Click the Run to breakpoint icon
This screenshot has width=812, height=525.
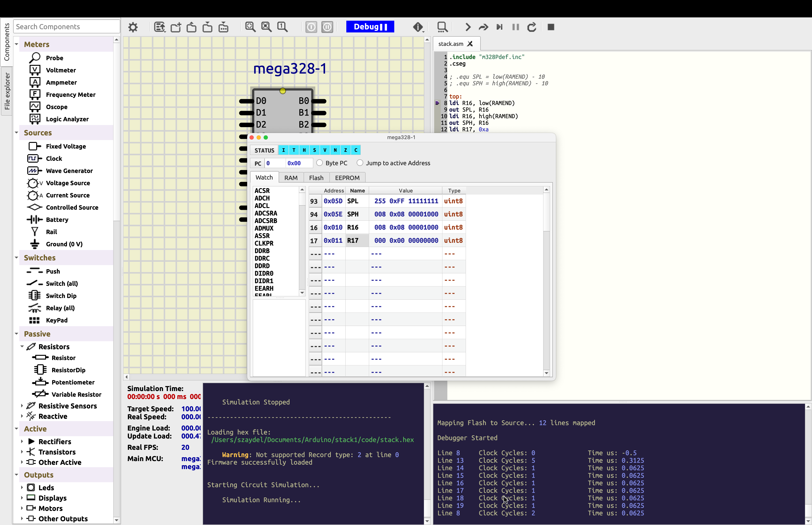499,27
